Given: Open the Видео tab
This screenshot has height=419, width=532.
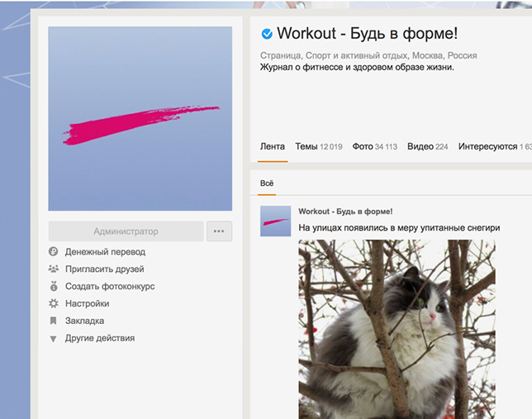Looking at the screenshot, I should 428,146.
